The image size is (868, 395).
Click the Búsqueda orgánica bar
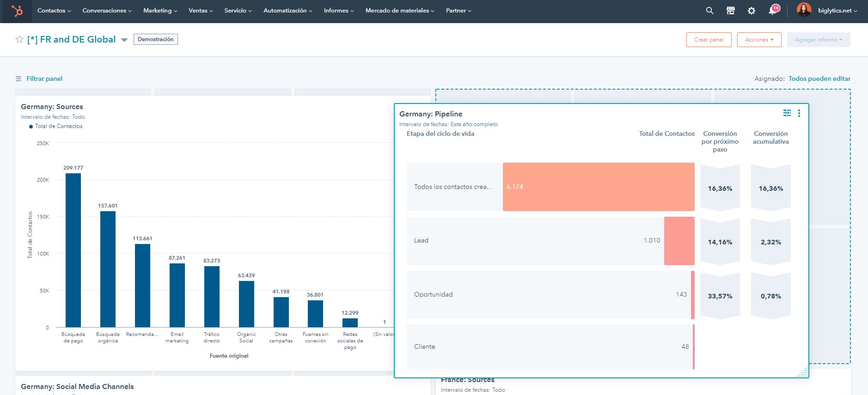click(x=108, y=269)
